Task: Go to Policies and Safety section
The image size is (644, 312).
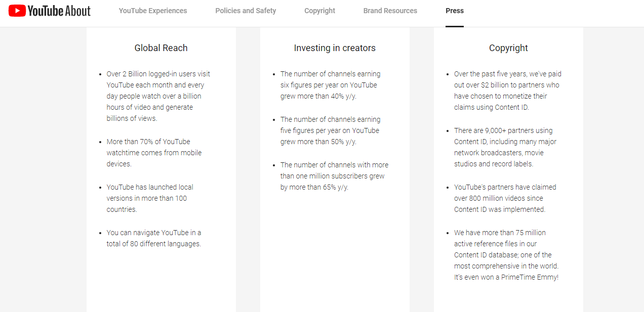Action: pyautogui.click(x=246, y=11)
